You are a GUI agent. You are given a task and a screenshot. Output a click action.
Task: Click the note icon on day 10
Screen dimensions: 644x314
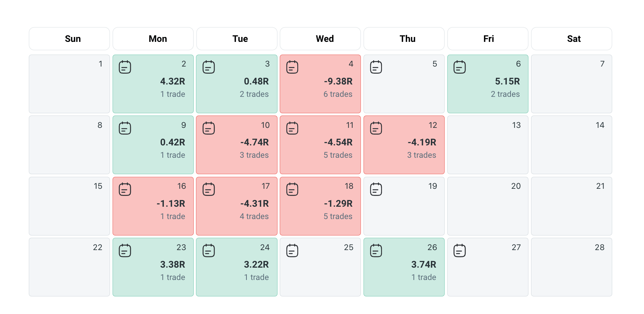point(209,128)
